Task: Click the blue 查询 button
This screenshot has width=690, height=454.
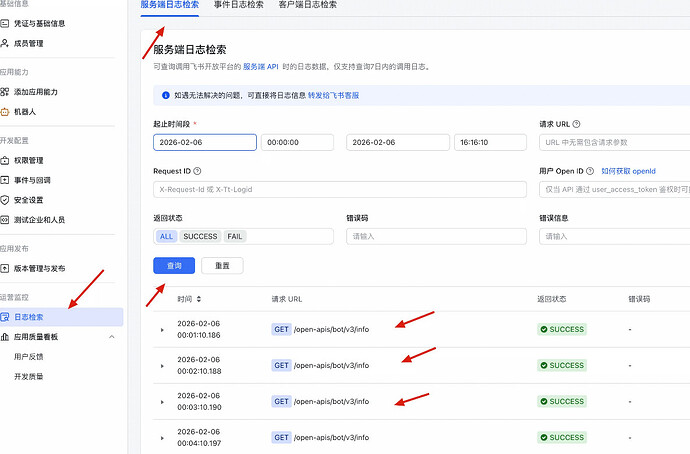Action: [x=174, y=266]
